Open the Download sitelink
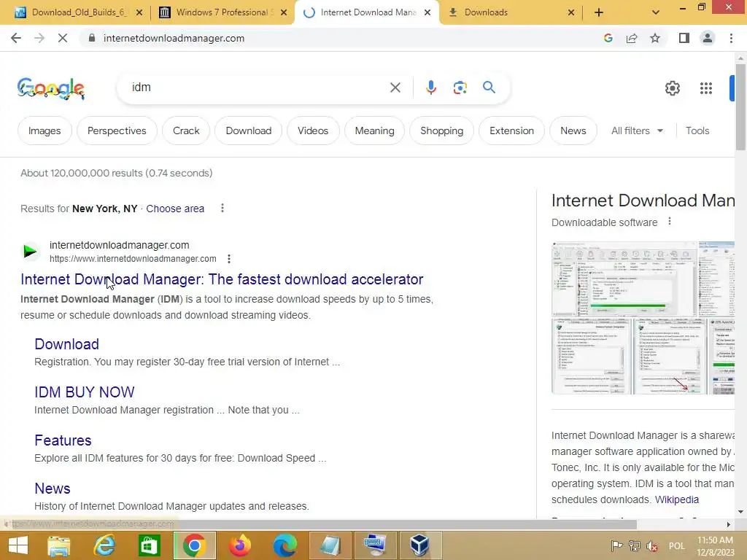747x560 pixels. point(66,344)
